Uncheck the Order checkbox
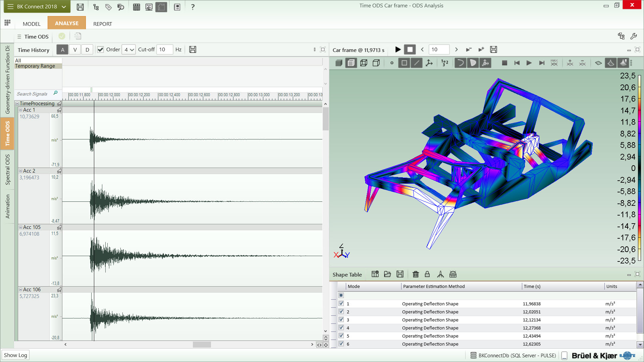644x362 pixels. [x=100, y=50]
